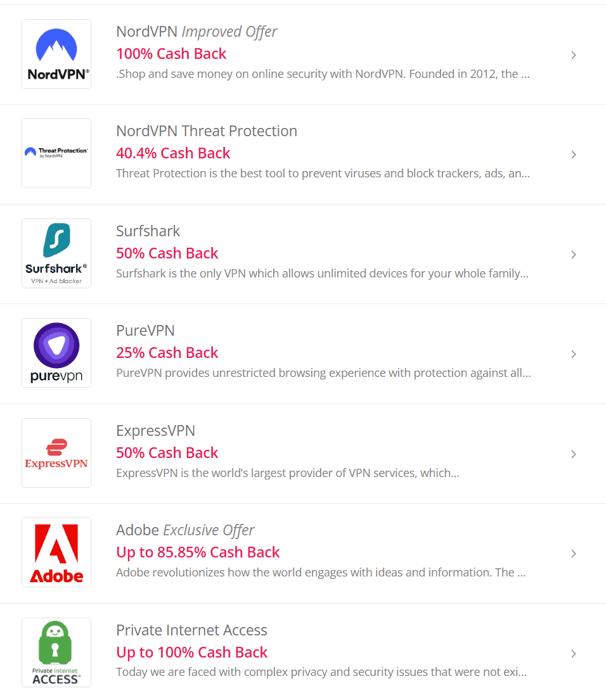Click the Private Internet Access chevron
Viewport: 606px width, 700px height.
(573, 654)
